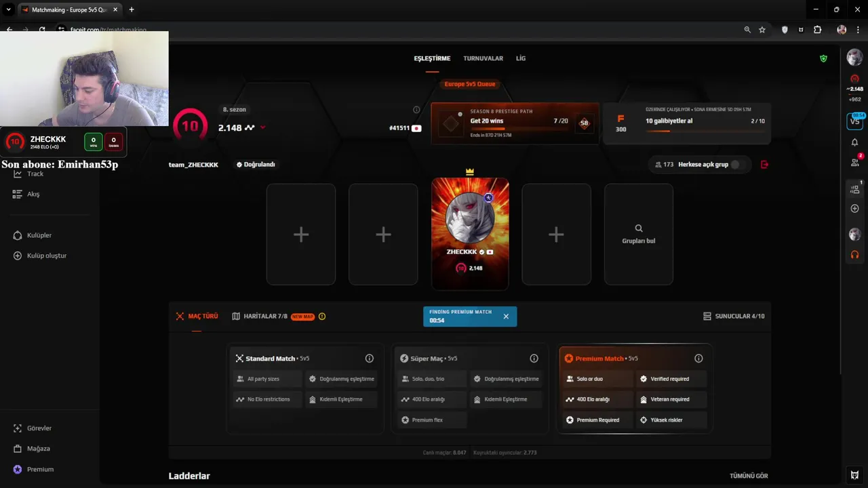Viewport: 868px width, 488px height.
Task: Bookmark page with star icon
Action: coord(762,30)
